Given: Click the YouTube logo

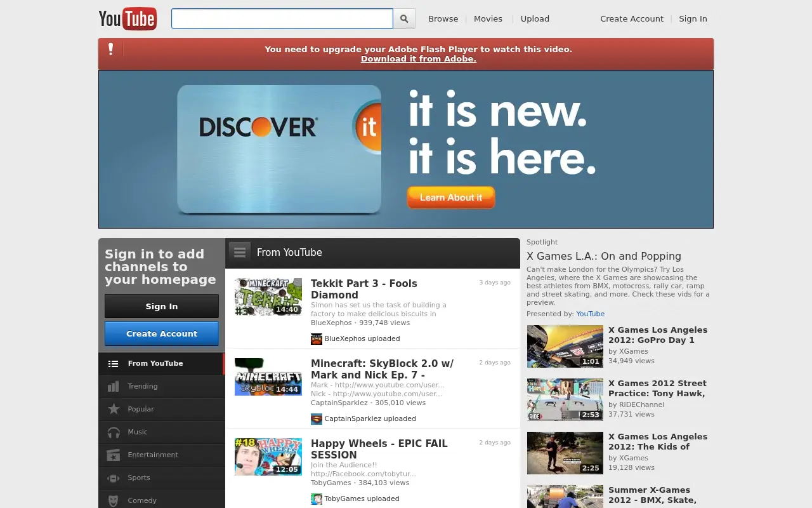Looking at the screenshot, I should [x=128, y=18].
